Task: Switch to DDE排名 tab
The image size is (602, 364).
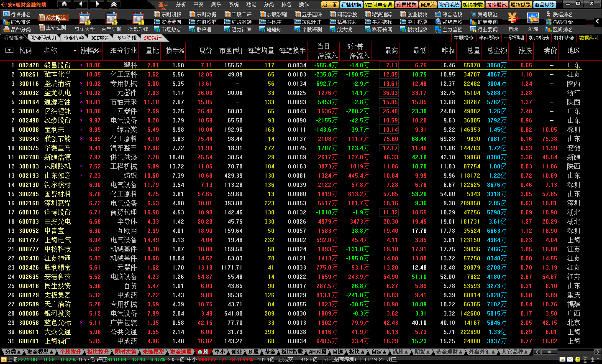Action: 100,38
